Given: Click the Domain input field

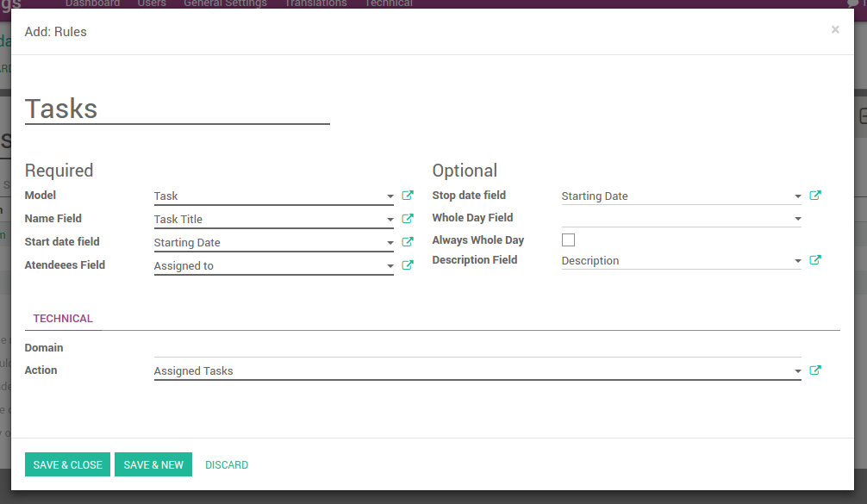Looking at the screenshot, I should (x=477, y=348).
